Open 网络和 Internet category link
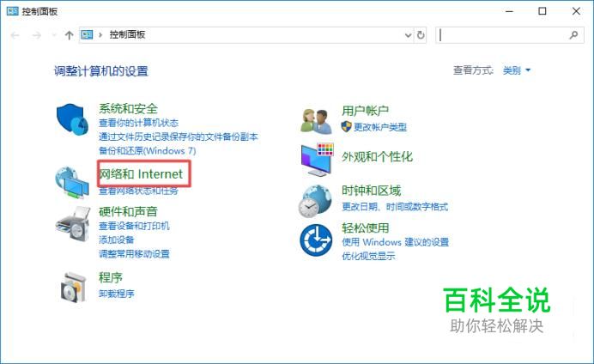 pyautogui.click(x=141, y=174)
